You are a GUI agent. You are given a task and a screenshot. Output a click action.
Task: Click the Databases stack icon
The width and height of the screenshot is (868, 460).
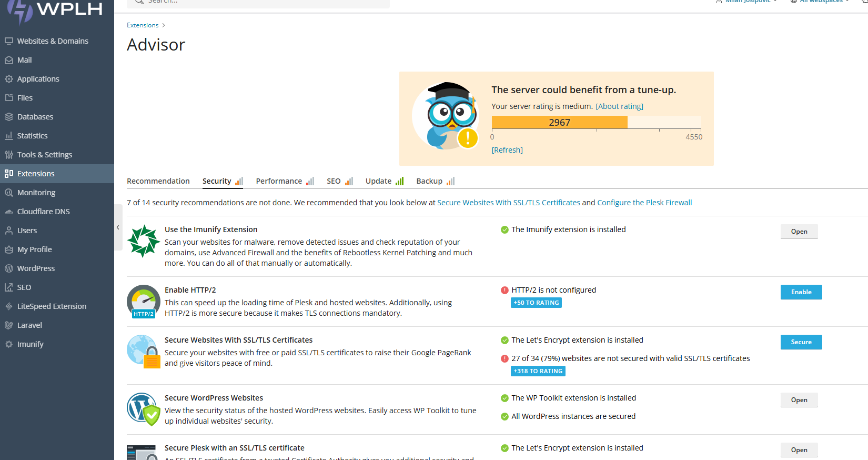pos(9,117)
